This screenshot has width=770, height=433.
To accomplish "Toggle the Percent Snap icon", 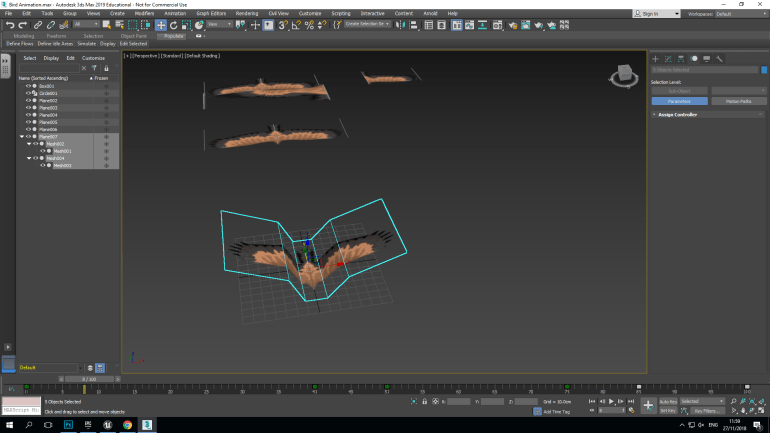I will tap(309, 25).
